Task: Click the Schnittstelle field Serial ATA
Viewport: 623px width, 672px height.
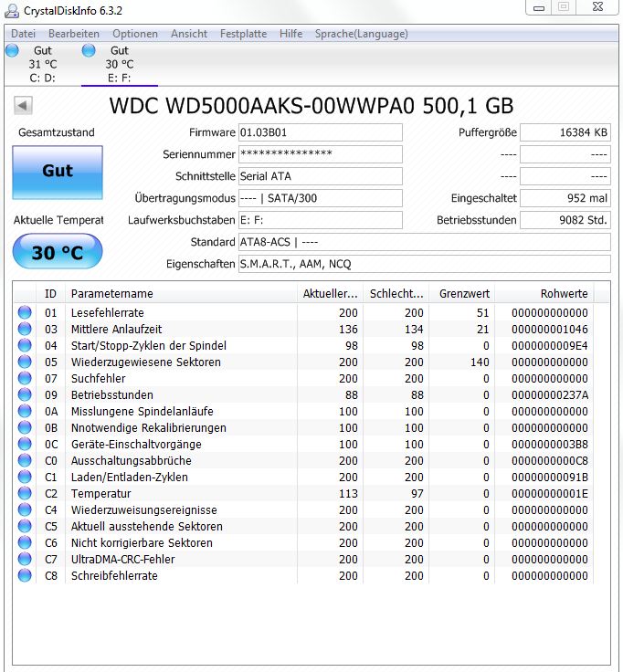Action: [x=321, y=176]
